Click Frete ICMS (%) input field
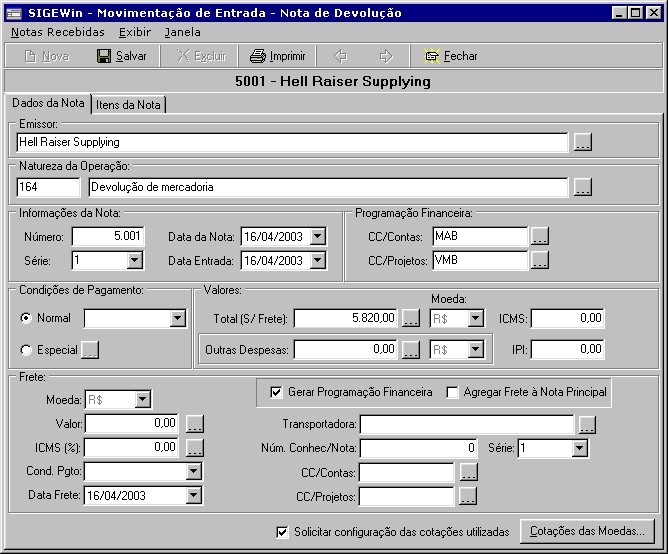Image resolution: width=668 pixels, height=554 pixels. pyautogui.click(x=132, y=447)
